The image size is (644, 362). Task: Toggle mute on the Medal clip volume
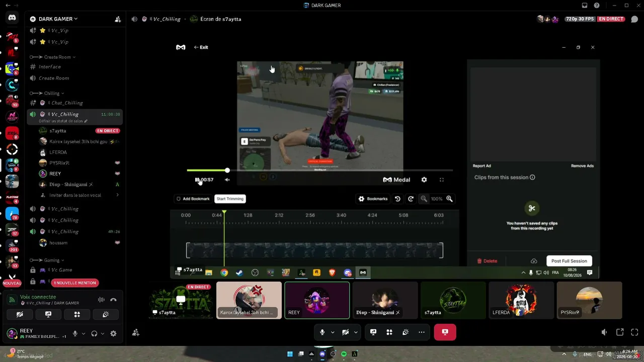[227, 179]
